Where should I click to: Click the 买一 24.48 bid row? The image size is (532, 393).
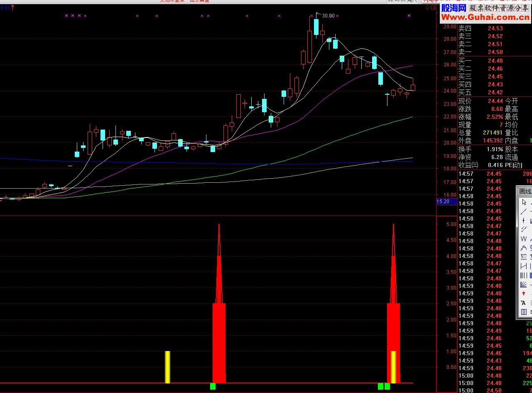495,61
